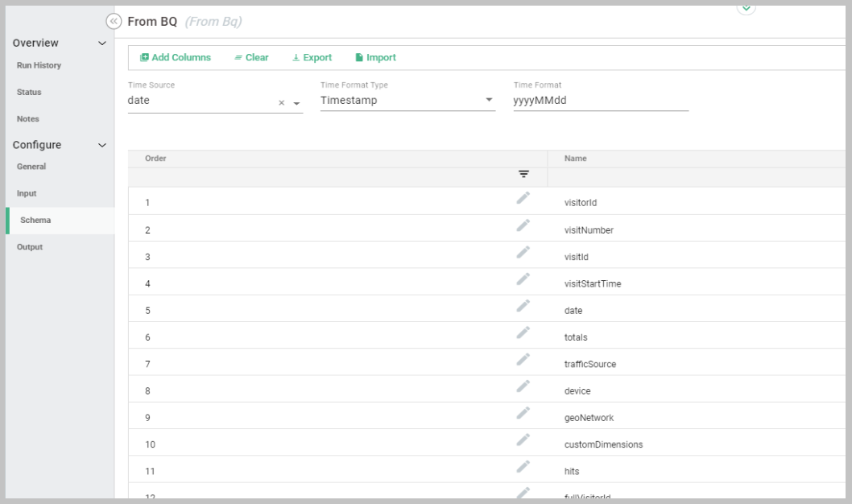Click the Export button
The height and width of the screenshot is (504, 852).
[x=312, y=58]
